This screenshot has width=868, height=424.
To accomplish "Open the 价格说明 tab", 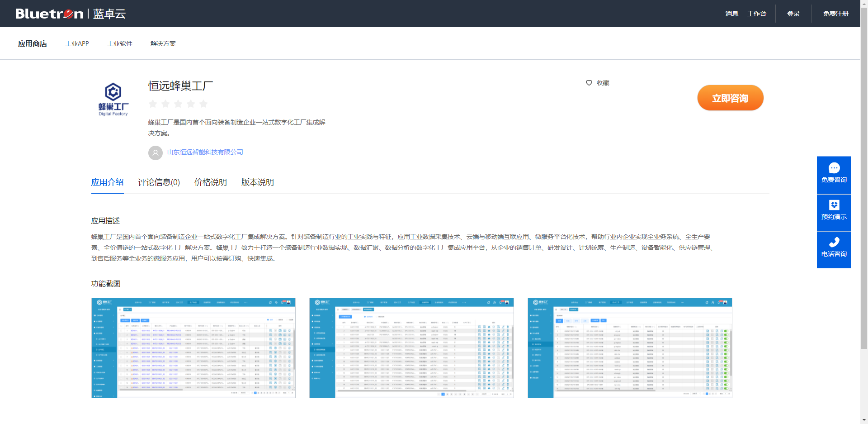I will pyautogui.click(x=211, y=182).
